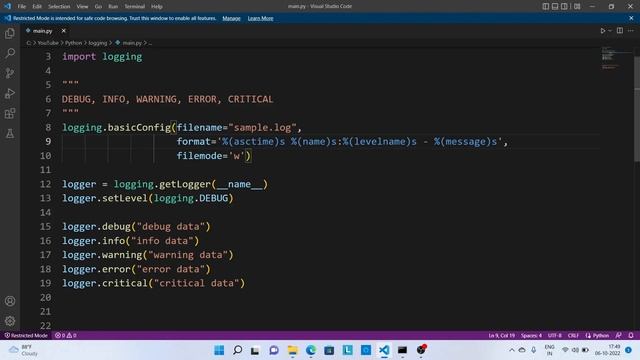Open the Terminal menu
This screenshot has height=360, width=640.
click(135, 7)
